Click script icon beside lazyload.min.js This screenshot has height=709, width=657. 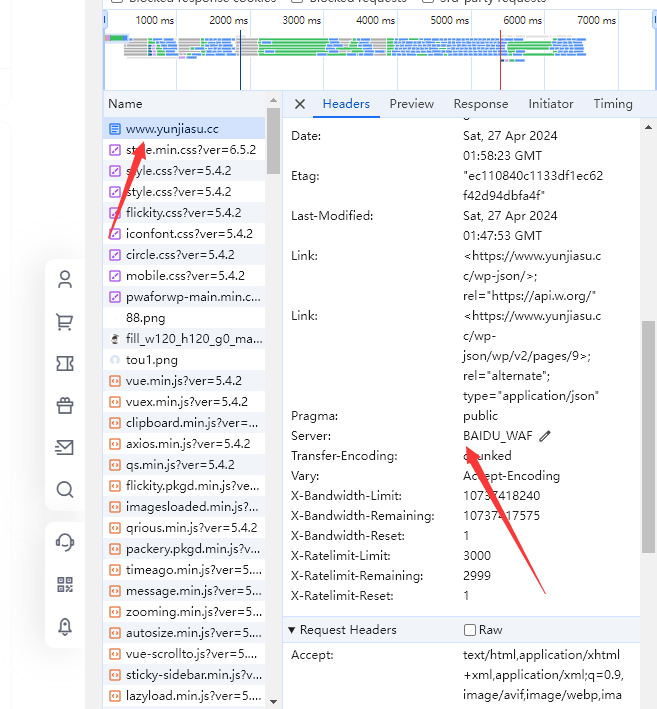point(115,696)
